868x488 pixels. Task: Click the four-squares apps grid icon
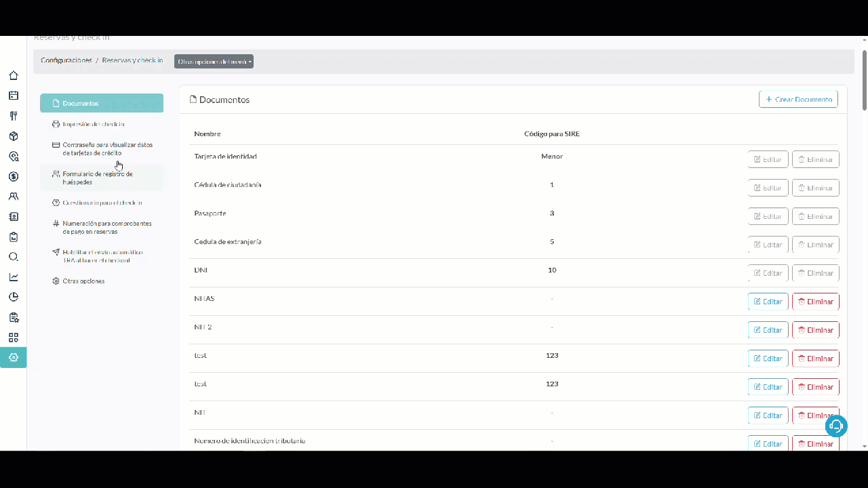coord(14,338)
